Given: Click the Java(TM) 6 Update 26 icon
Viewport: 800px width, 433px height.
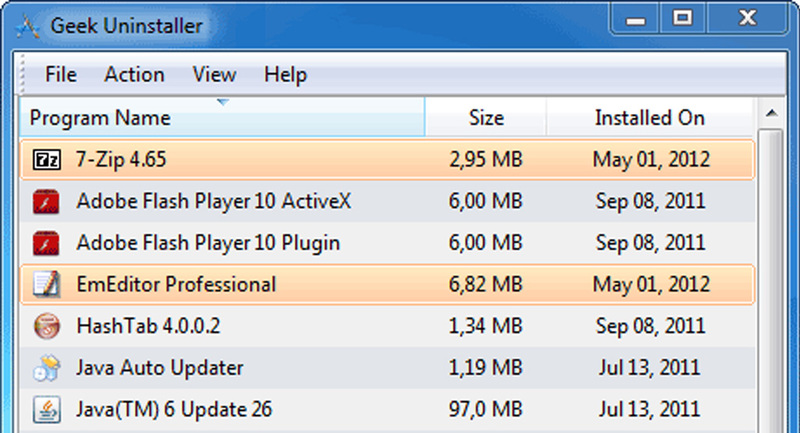Looking at the screenshot, I should (45, 409).
